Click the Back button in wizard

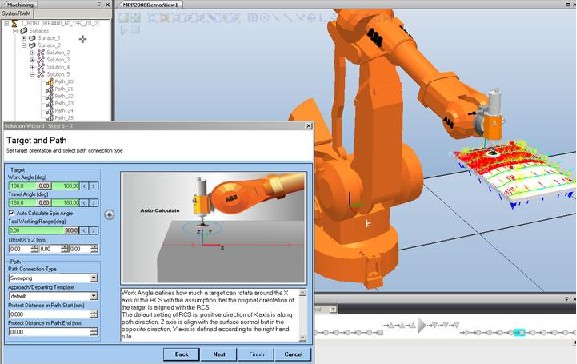tap(181, 354)
